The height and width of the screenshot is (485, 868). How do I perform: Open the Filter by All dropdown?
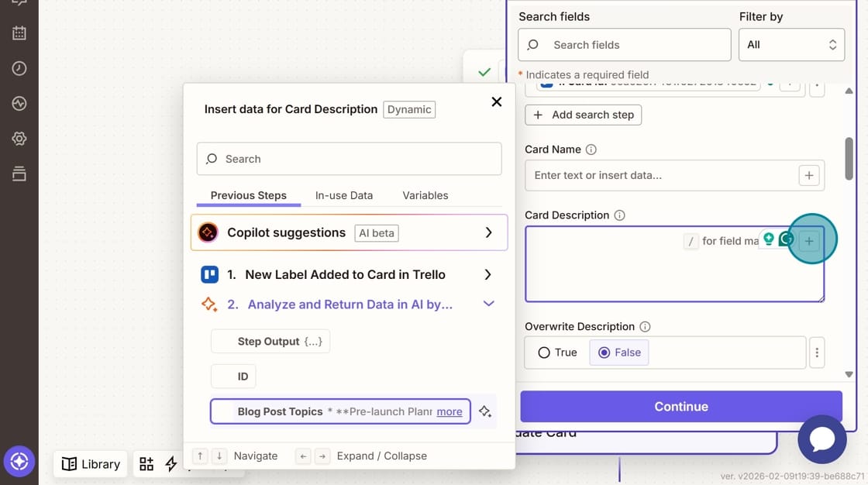pyautogui.click(x=791, y=44)
